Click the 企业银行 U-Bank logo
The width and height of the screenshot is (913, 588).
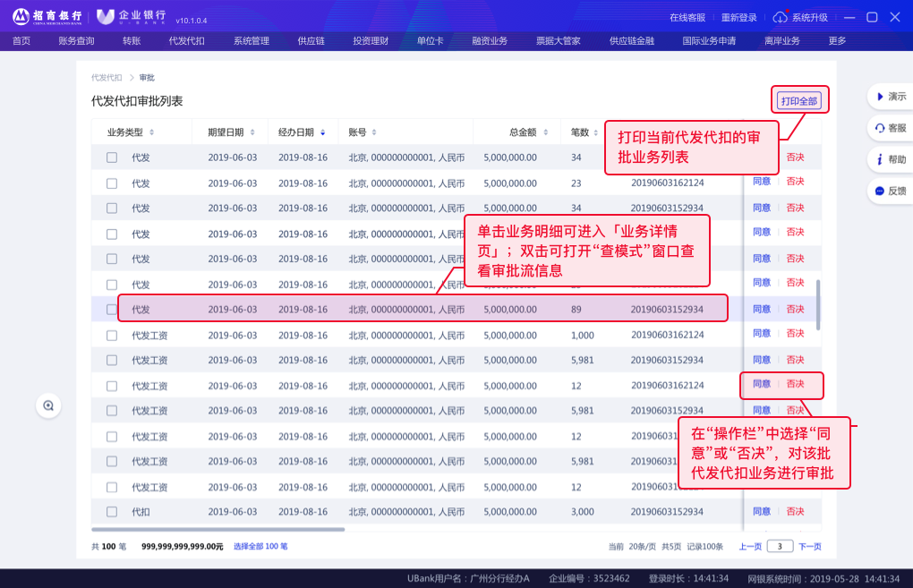[132, 17]
